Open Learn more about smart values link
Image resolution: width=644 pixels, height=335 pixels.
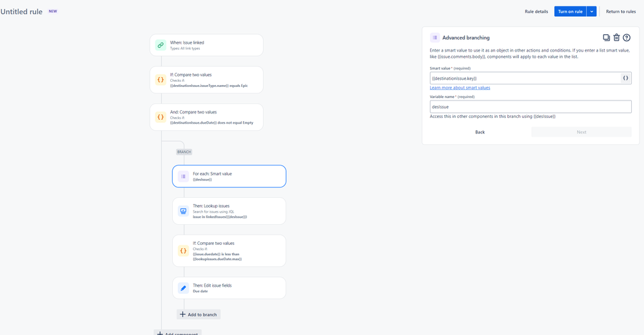[460, 88]
